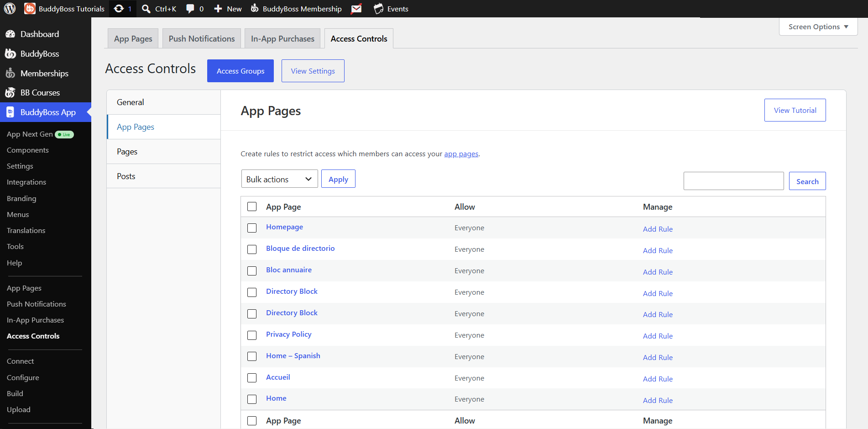Viewport: 868px width, 429px height.
Task: Tick the select-all checkbox in table header
Action: coord(252,207)
